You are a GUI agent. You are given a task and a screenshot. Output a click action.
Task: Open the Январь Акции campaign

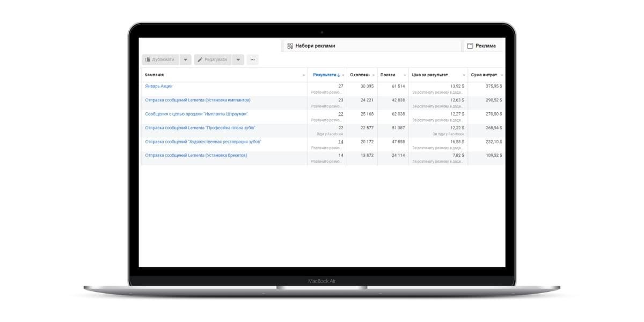coord(159,86)
